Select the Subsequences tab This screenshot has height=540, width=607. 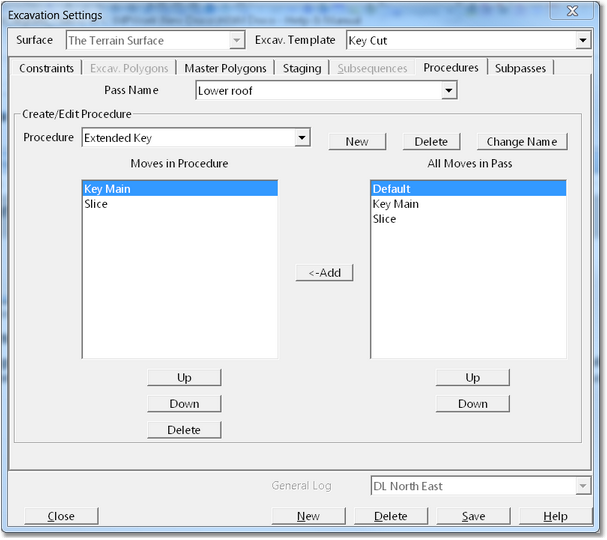372,68
